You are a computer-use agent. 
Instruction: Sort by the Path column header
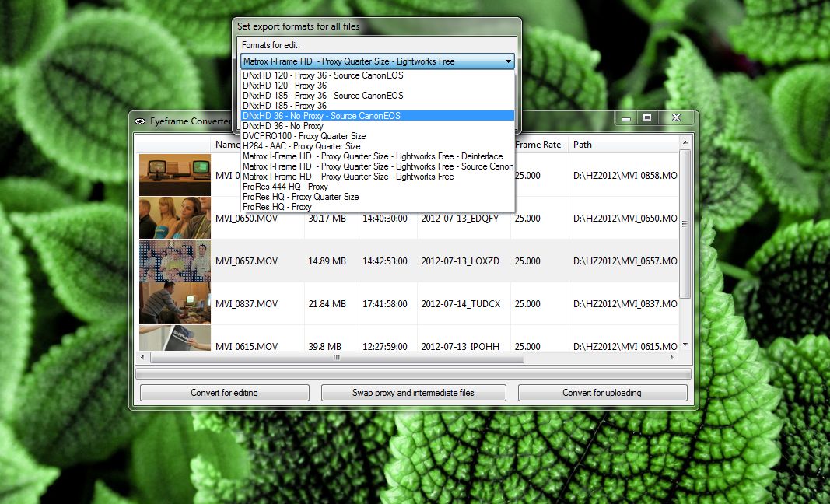click(624, 145)
